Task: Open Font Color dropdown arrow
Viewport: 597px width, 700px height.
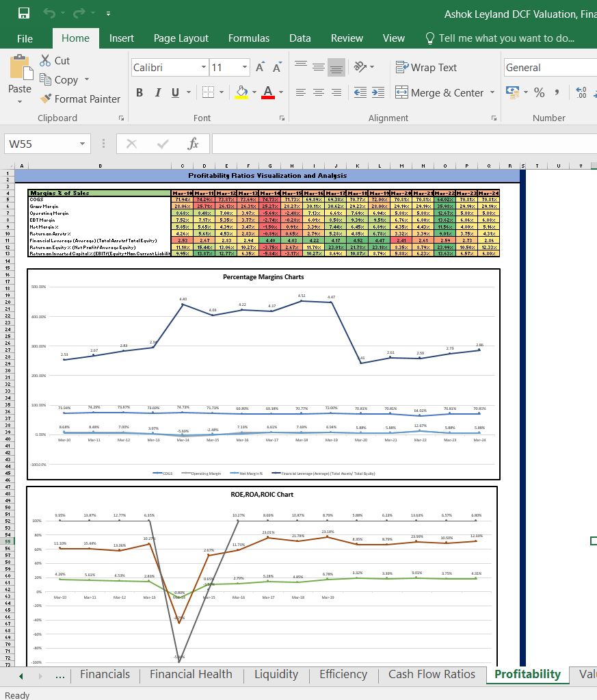Action: 281,92
